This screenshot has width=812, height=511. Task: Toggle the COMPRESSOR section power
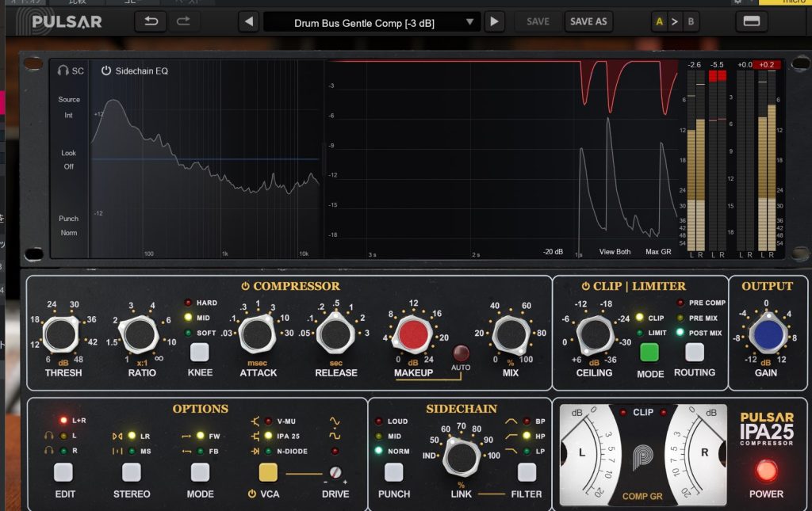(x=246, y=286)
